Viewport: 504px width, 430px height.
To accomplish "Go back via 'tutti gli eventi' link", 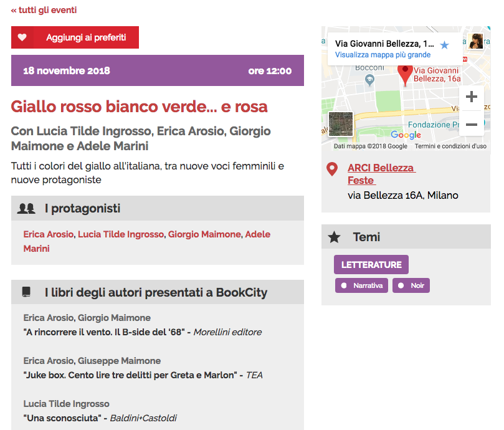I will 44,10.
